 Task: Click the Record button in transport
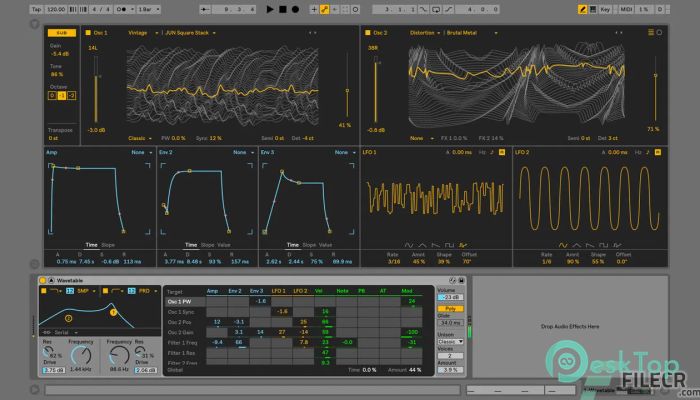click(x=295, y=9)
